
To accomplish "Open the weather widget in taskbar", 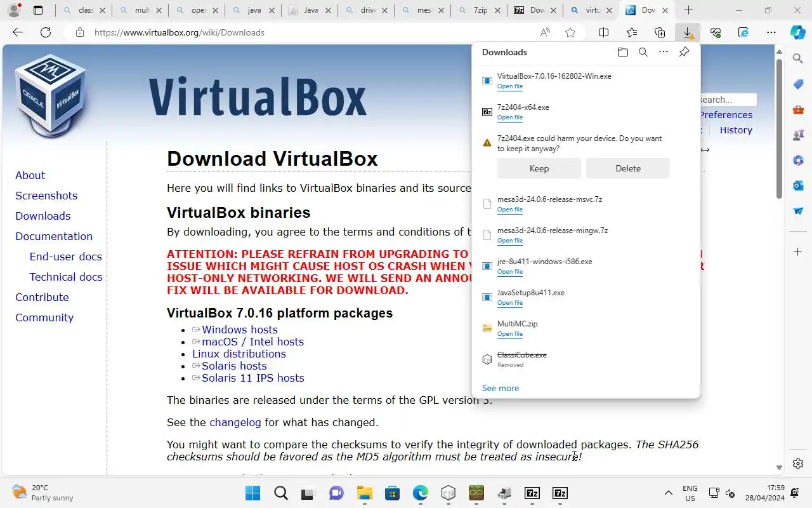I will click(x=43, y=493).
